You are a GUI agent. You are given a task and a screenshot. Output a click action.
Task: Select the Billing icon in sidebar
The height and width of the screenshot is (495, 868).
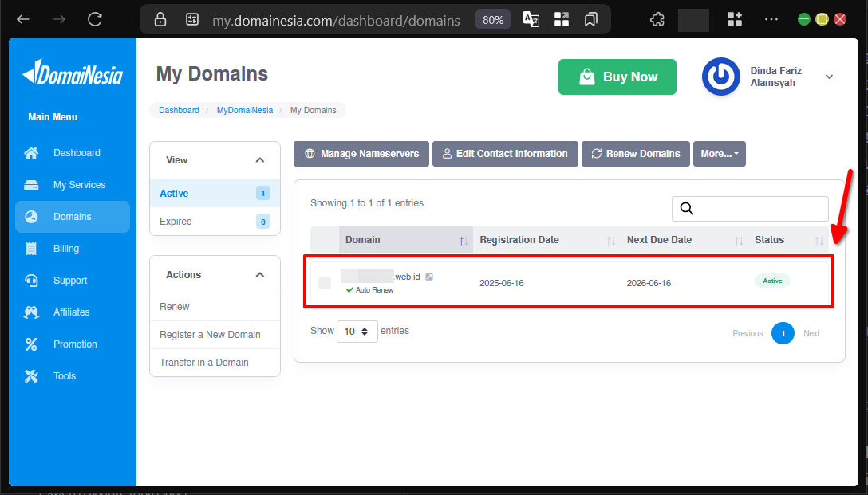(x=31, y=248)
